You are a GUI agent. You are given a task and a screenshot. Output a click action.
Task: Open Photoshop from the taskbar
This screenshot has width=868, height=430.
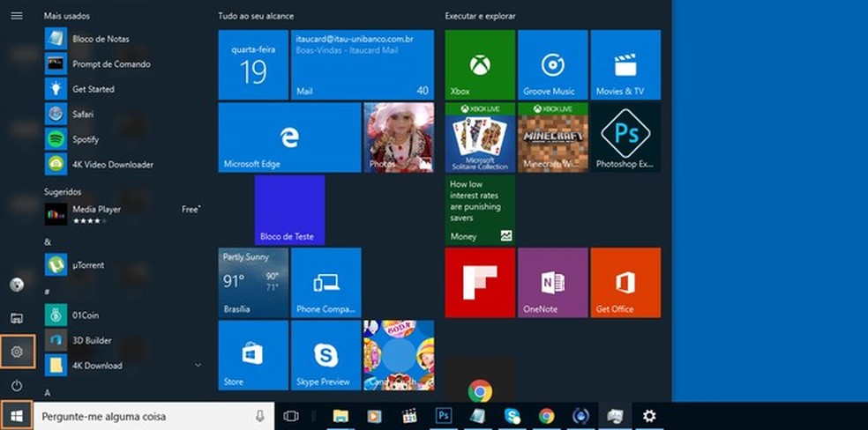444,416
